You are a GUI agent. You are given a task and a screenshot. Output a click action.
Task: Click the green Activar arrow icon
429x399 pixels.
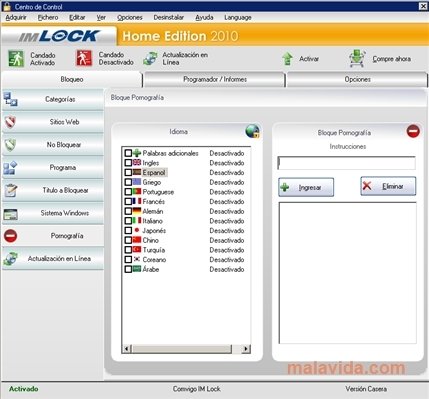287,59
